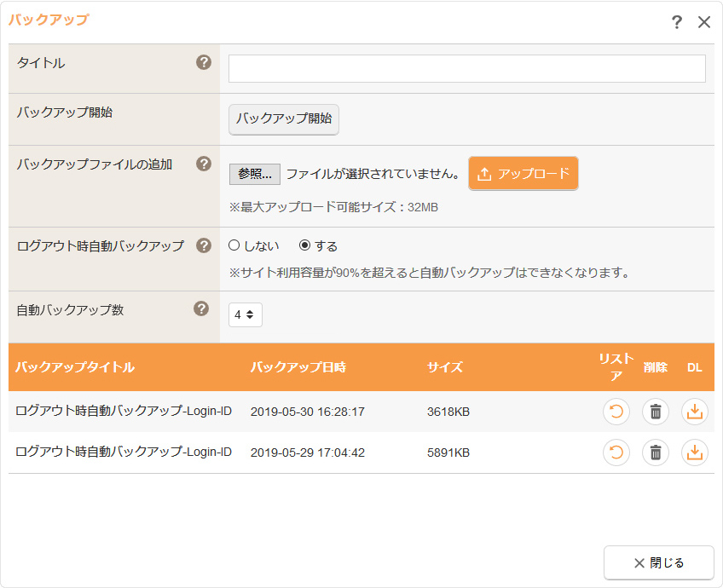Download the 2019-05-29 backup file

pyautogui.click(x=694, y=453)
